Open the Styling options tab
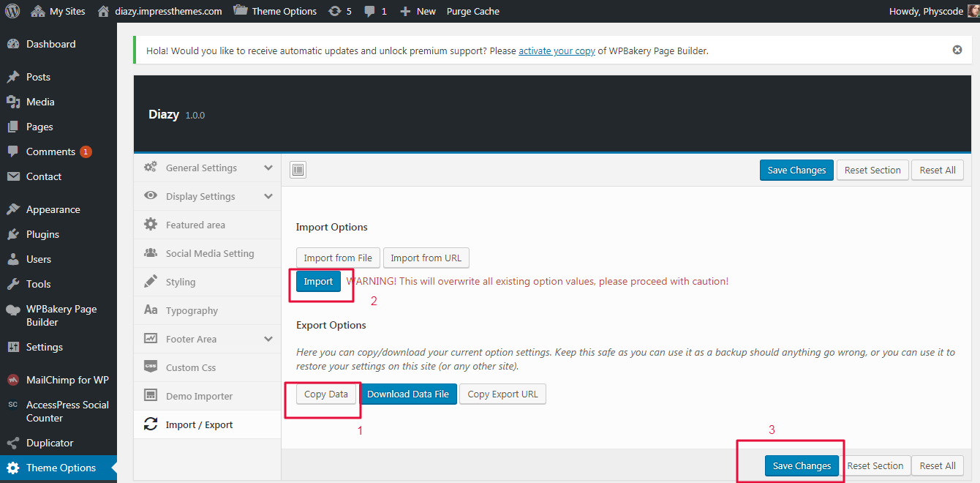This screenshot has width=980, height=483. [x=208, y=282]
